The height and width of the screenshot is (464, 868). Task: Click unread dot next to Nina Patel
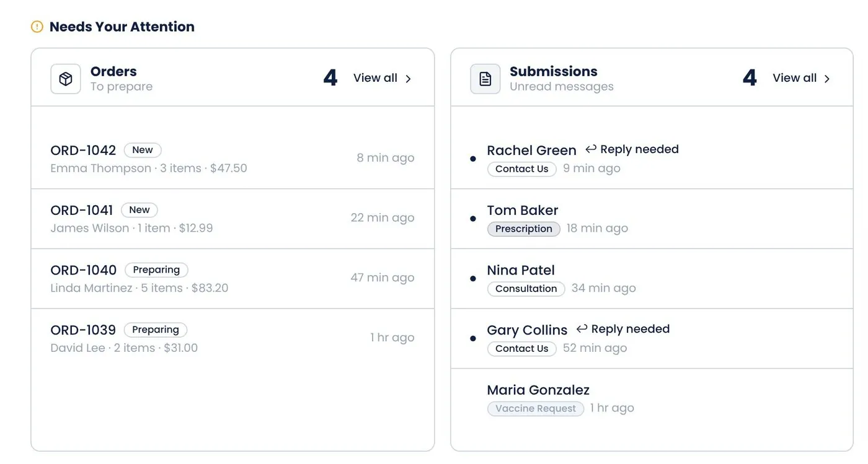point(473,279)
